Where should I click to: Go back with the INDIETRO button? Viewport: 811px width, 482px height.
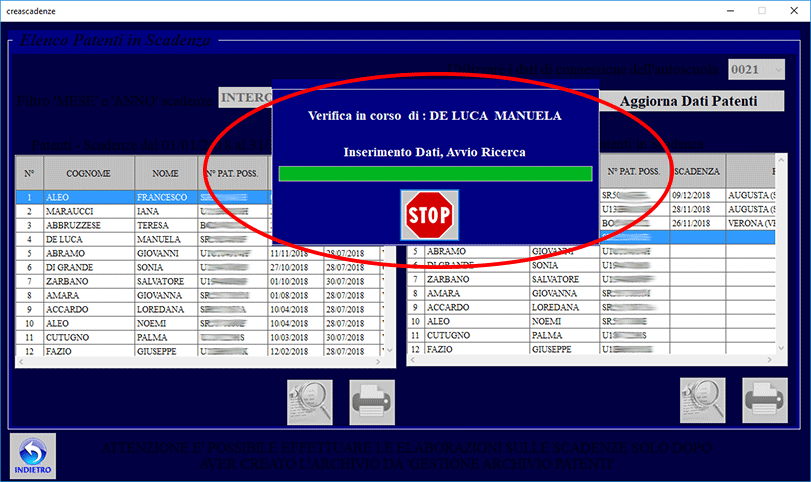(x=33, y=456)
